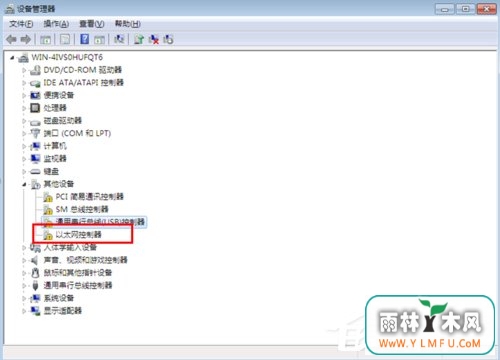Click the IDE ATA/ATAPI 控制器 label
The image size is (500, 360).
click(x=84, y=83)
